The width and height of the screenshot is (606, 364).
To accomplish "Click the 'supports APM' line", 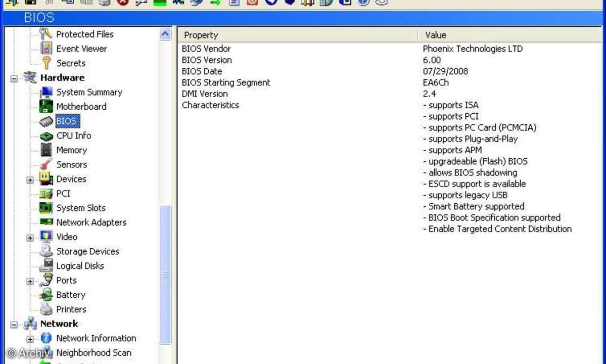I will point(452,150).
